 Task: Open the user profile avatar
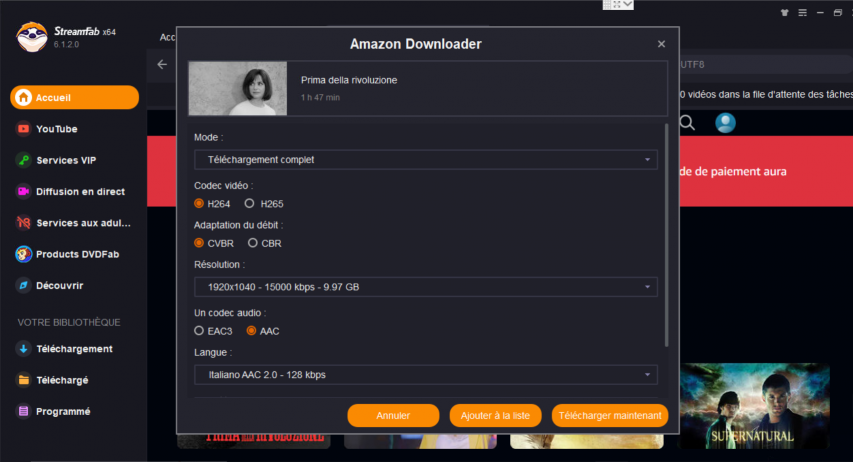tap(725, 123)
